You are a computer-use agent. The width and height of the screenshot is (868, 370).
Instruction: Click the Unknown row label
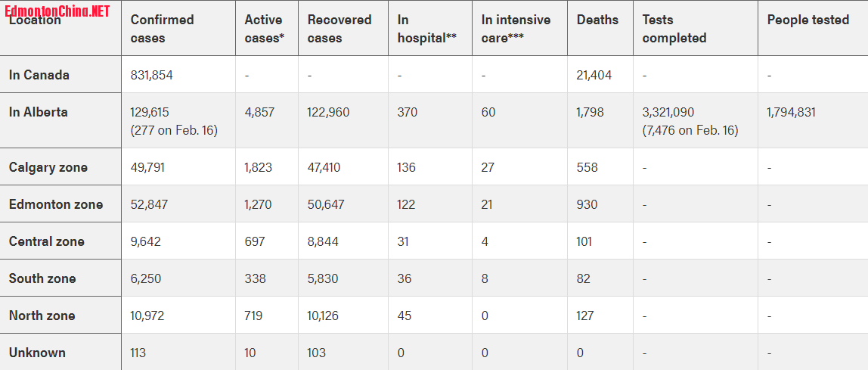[x=37, y=353]
